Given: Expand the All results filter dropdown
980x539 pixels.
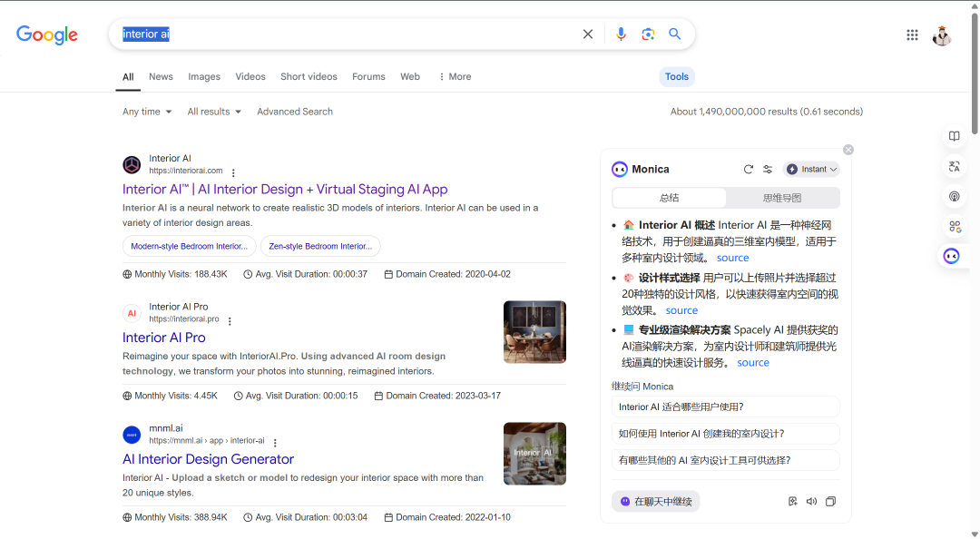Looking at the screenshot, I should click(214, 112).
